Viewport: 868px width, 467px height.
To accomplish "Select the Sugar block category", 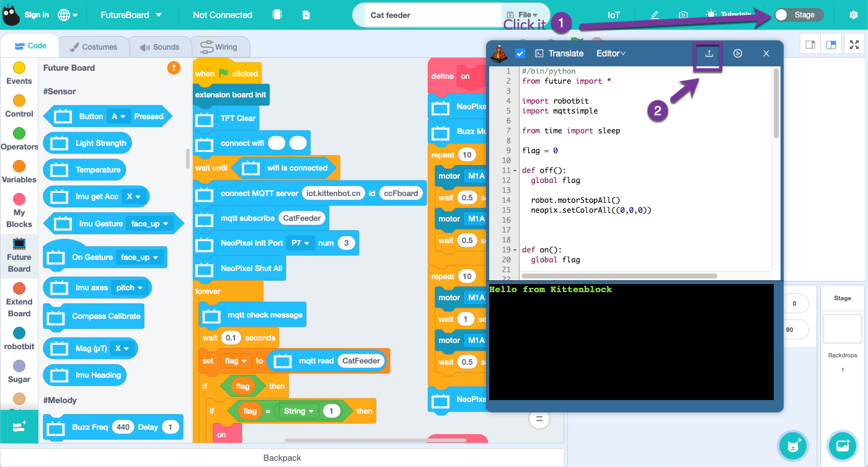I will point(19,371).
